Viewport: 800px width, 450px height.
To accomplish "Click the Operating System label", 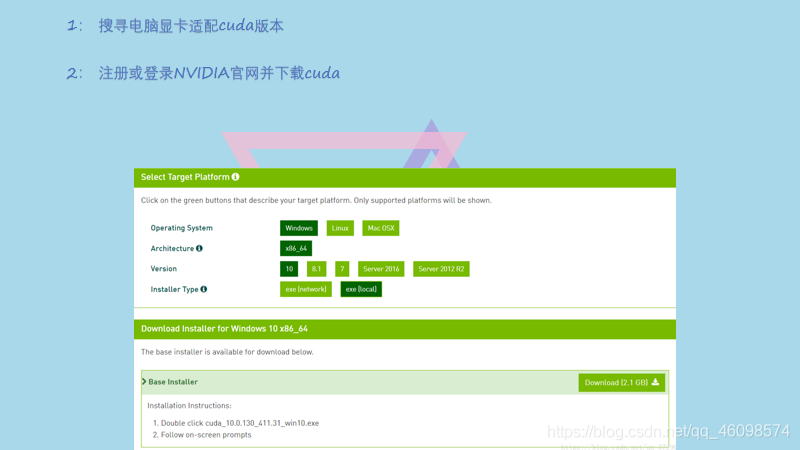I will click(182, 228).
